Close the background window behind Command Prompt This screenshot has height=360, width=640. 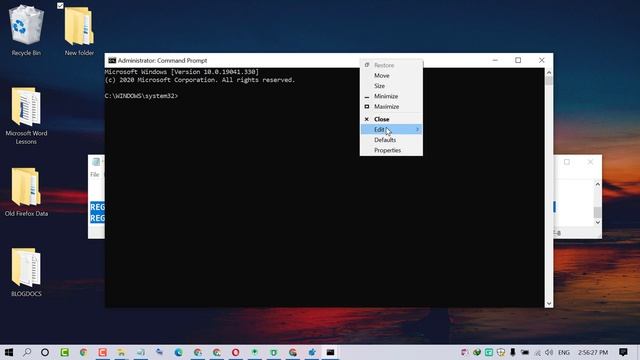click(590, 162)
